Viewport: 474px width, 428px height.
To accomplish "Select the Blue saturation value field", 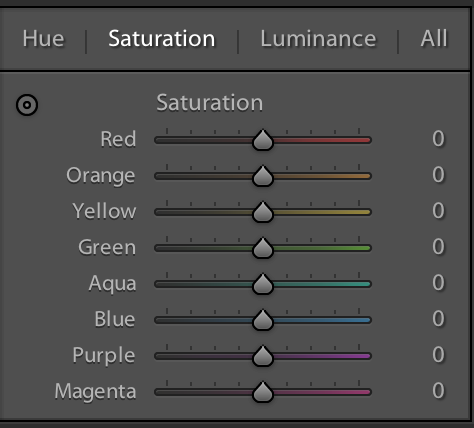I will point(438,319).
